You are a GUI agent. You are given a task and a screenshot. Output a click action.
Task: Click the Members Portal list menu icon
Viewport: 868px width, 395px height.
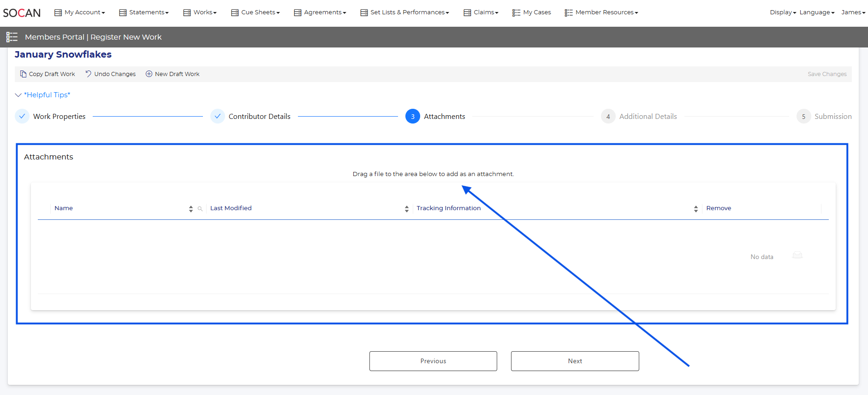tap(12, 37)
